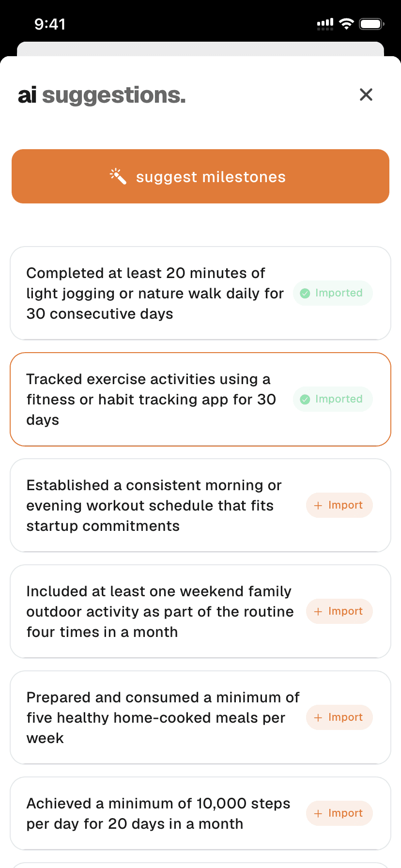Image resolution: width=401 pixels, height=868 pixels.
Task: Click plus icon on family activity Import
Action: (318, 612)
